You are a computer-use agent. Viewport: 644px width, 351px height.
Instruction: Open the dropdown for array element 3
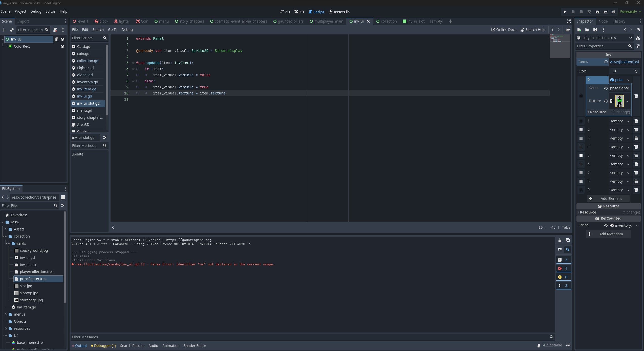click(x=628, y=138)
